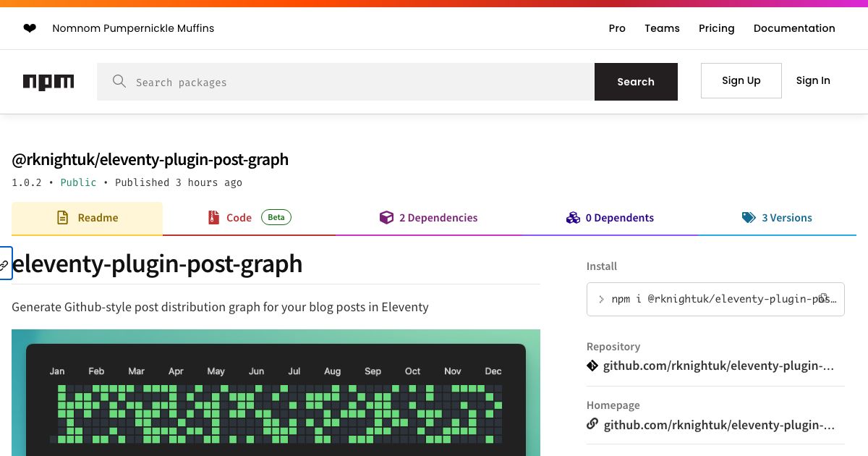868x456 pixels.
Task: Click the Dependencies package box icon
Action: 387,217
